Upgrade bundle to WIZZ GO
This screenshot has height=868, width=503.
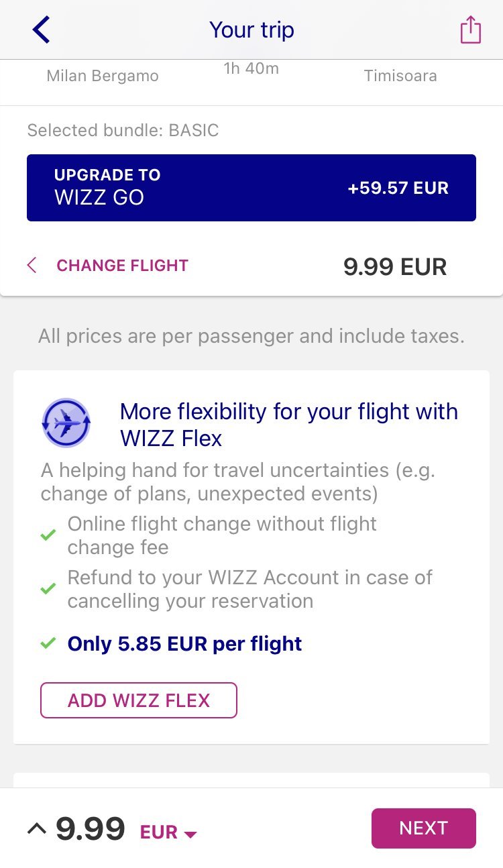click(251, 188)
